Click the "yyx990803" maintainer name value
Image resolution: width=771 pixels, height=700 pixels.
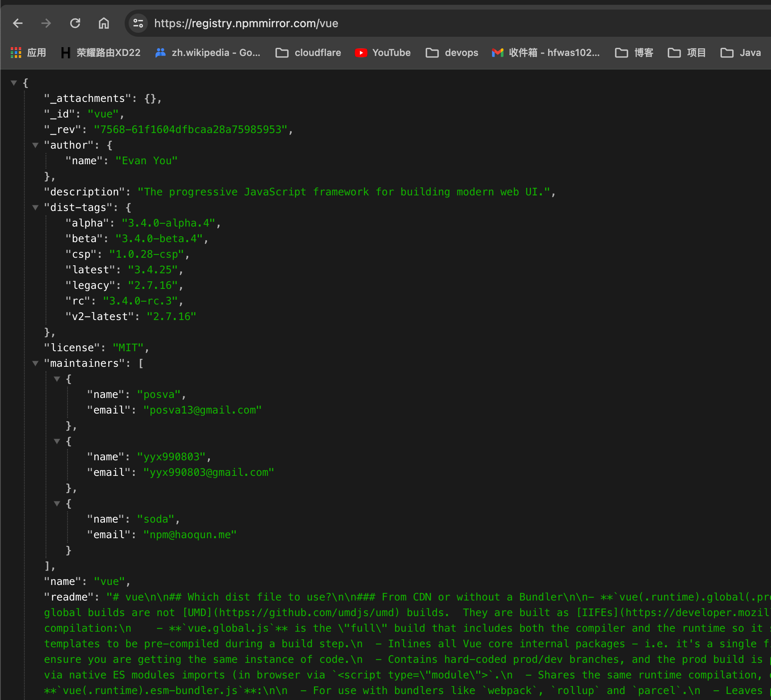[171, 457]
